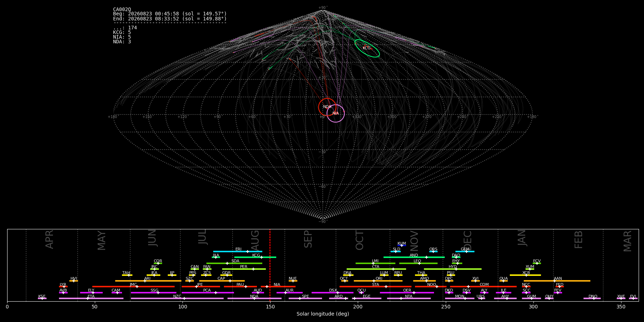The height and width of the screenshot is (322, 644).
Task: Click the STA red shower bar
Action: tap(375, 287)
